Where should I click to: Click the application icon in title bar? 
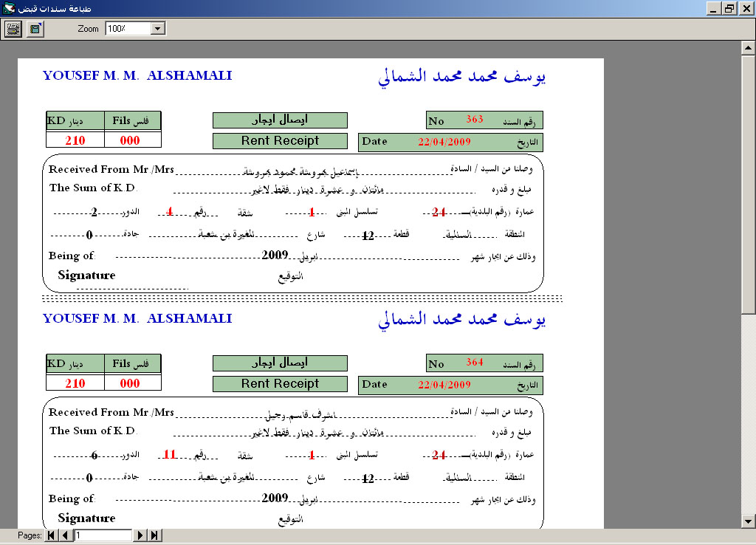click(x=8, y=8)
